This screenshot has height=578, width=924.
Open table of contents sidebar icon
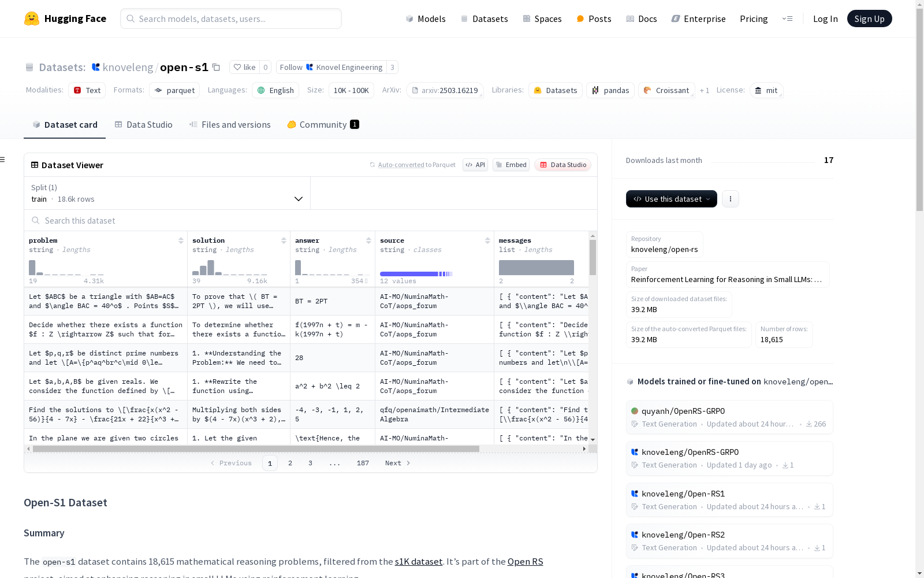pos(3,160)
